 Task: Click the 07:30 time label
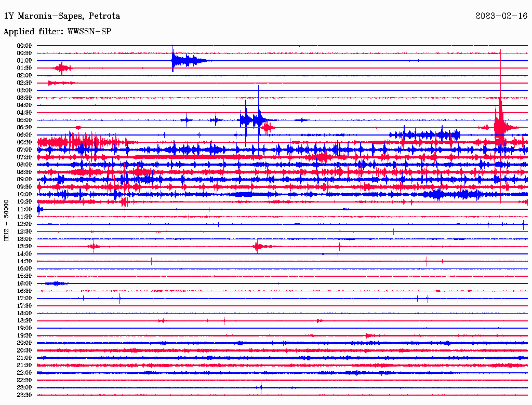[24, 157]
